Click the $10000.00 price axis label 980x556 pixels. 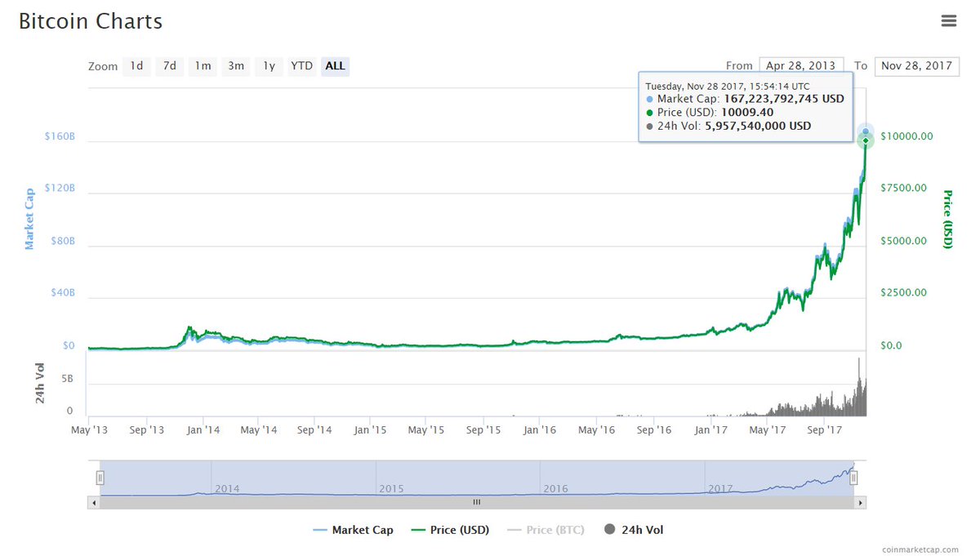[906, 136]
